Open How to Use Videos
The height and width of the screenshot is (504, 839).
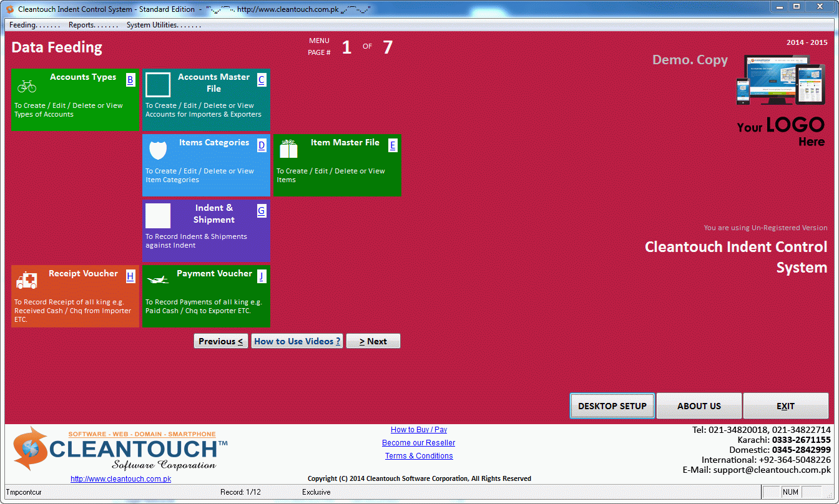click(x=297, y=341)
